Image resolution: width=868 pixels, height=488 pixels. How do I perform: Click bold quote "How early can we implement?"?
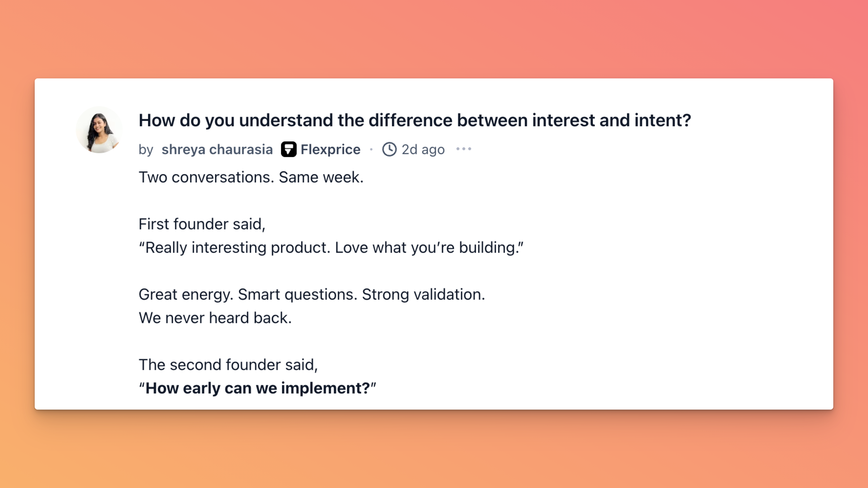pos(257,388)
